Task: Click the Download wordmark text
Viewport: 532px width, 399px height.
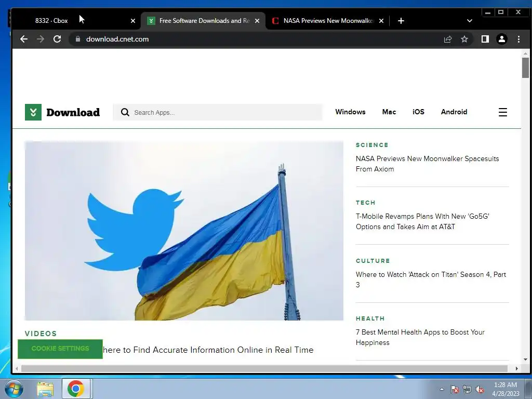Action: click(x=73, y=112)
